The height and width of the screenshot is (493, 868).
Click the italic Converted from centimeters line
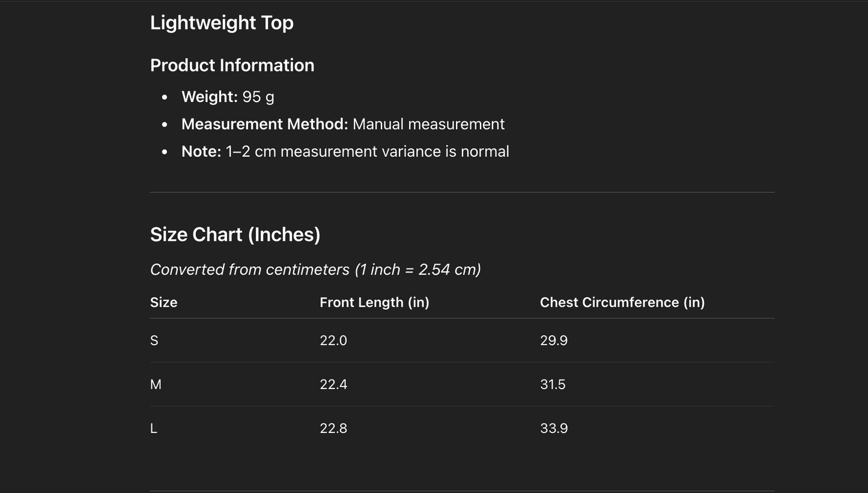pyautogui.click(x=315, y=270)
